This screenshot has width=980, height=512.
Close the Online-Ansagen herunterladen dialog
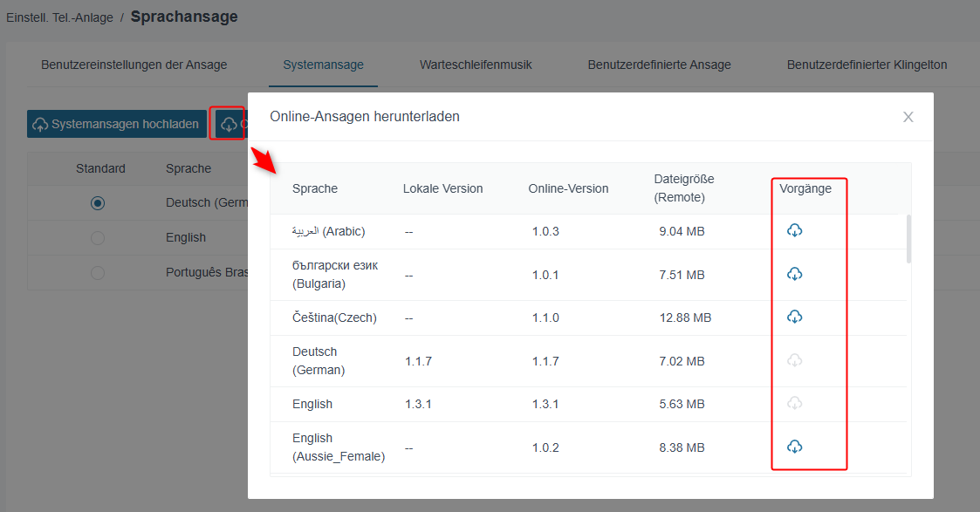[x=908, y=117]
